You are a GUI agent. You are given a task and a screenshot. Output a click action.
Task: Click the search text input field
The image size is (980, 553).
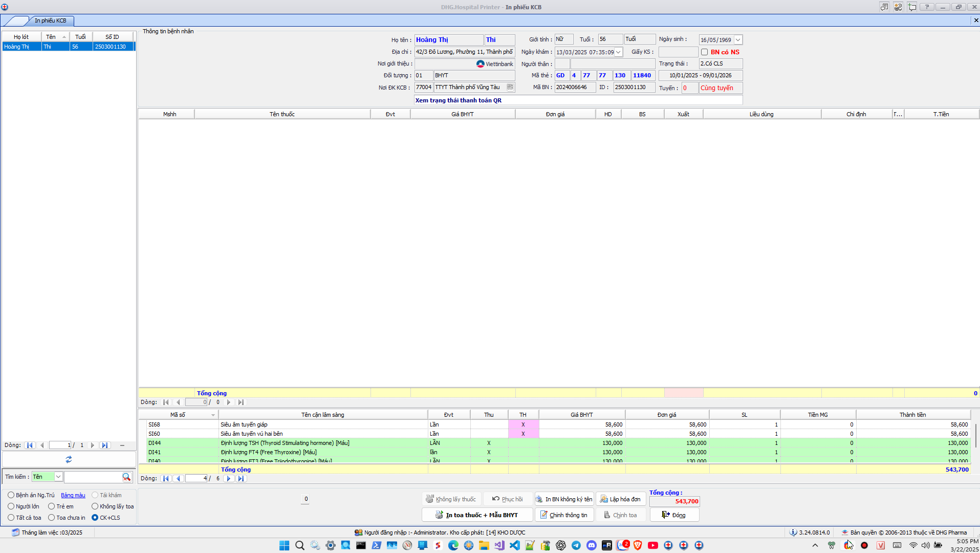coord(93,477)
